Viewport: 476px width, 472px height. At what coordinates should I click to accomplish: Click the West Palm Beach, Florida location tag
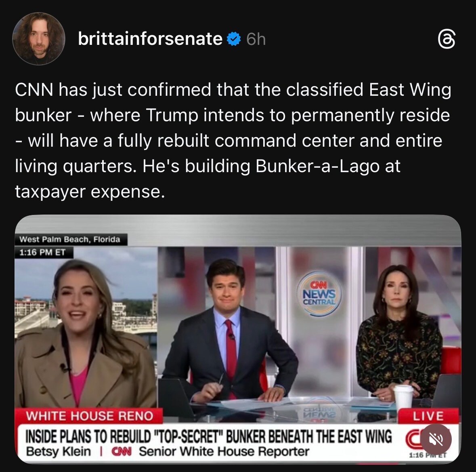coord(70,240)
